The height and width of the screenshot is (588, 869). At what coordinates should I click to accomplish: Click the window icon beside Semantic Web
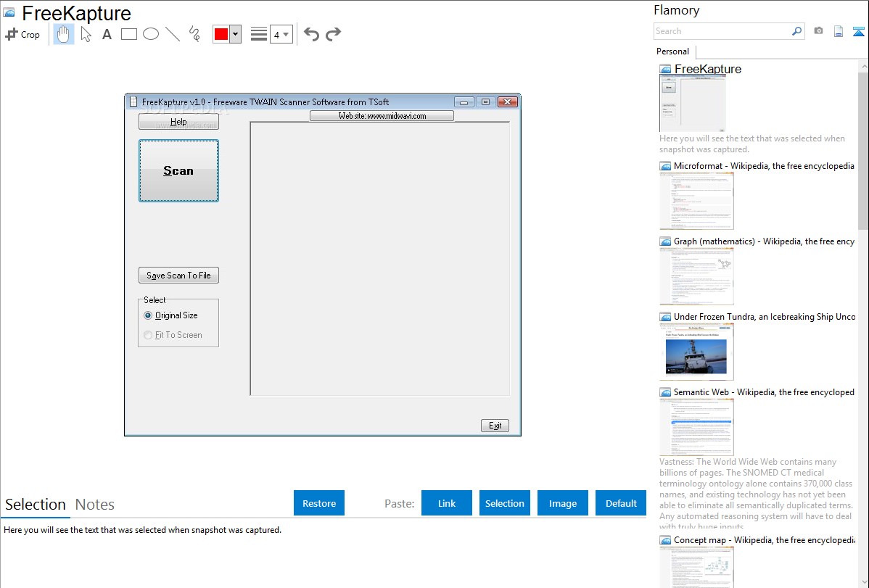[x=665, y=392]
